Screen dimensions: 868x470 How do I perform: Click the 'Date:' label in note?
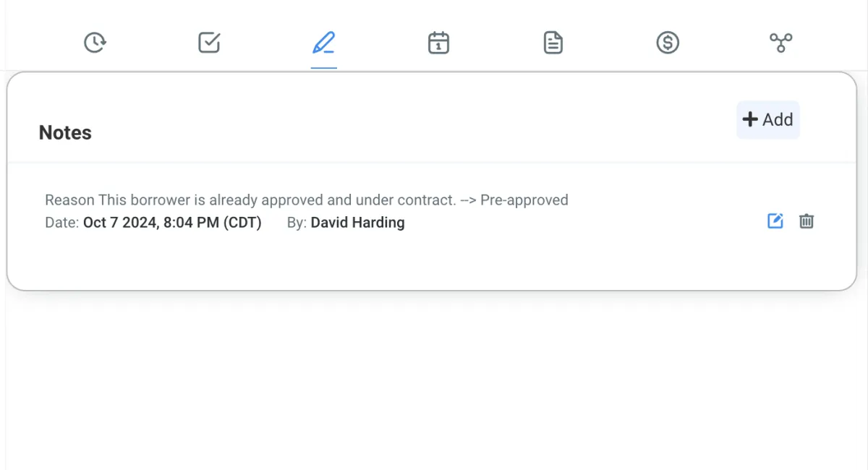pos(62,223)
